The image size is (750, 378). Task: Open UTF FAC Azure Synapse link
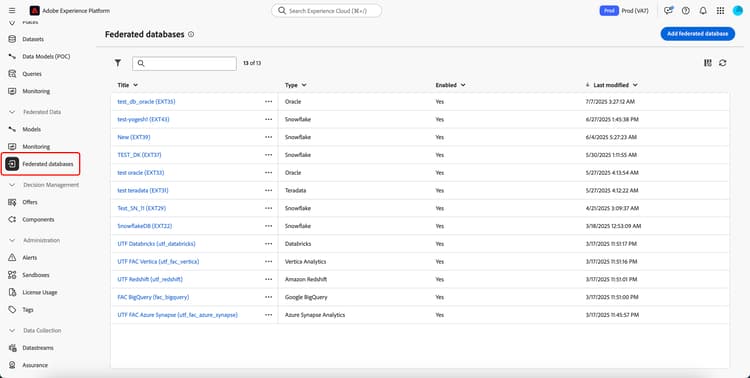point(177,315)
